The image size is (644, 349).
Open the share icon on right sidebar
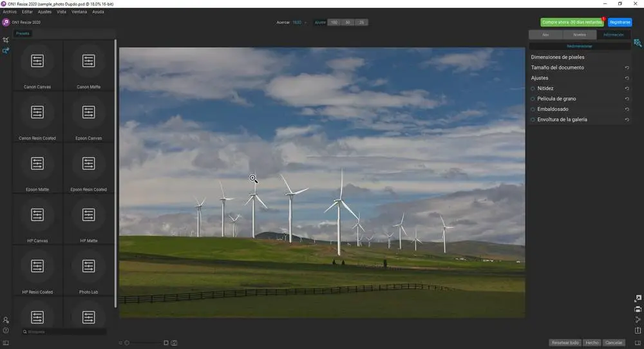pyautogui.click(x=638, y=319)
